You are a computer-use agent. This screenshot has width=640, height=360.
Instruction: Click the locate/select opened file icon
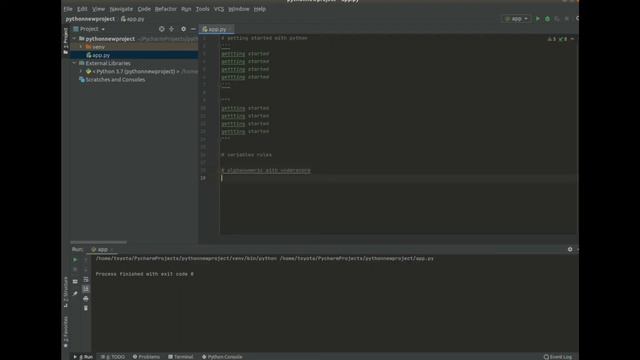pyautogui.click(x=162, y=29)
